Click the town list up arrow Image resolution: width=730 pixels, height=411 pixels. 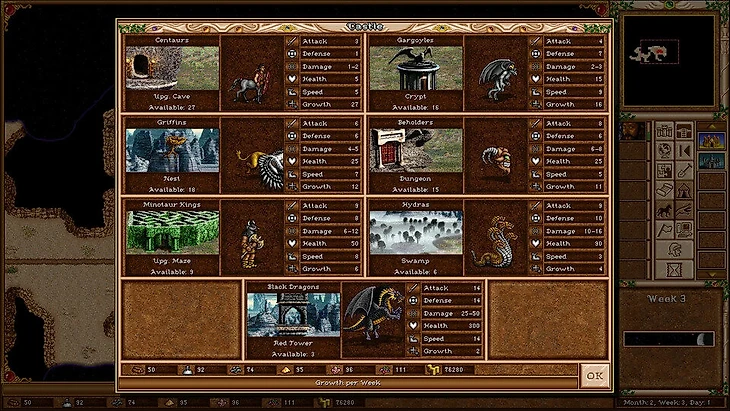pos(711,126)
